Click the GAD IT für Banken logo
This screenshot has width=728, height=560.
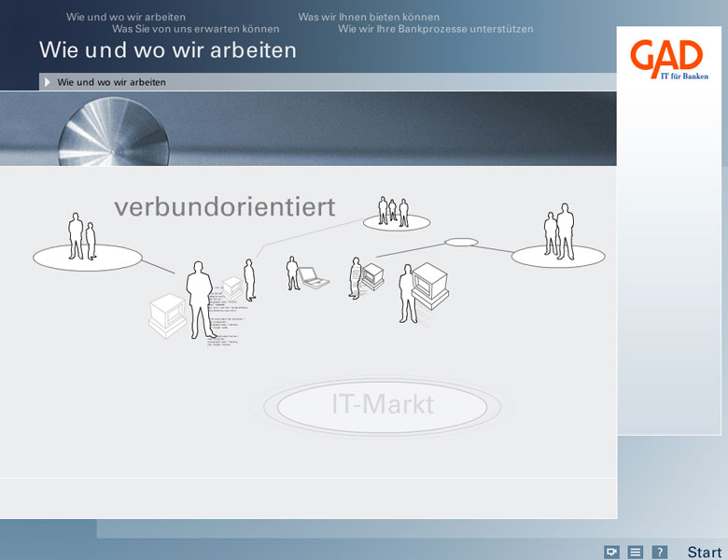[668, 60]
